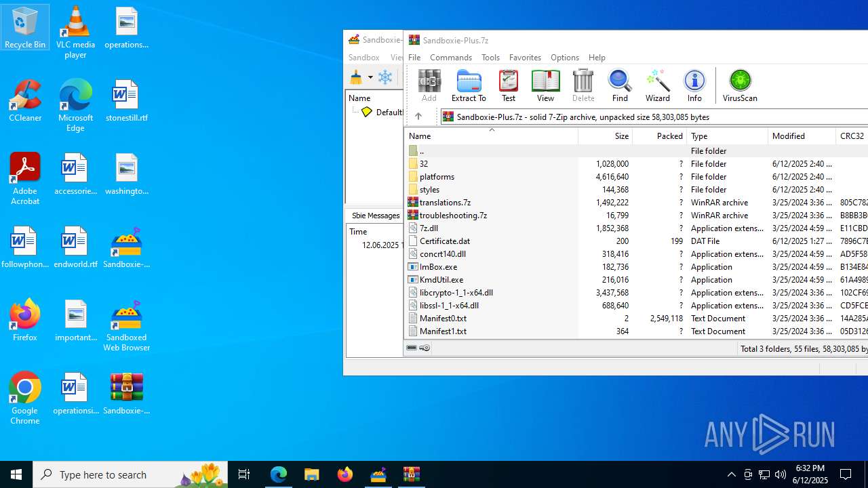Select Certificate.dat file
Screen dimensions: 868x488
[x=636, y=241]
